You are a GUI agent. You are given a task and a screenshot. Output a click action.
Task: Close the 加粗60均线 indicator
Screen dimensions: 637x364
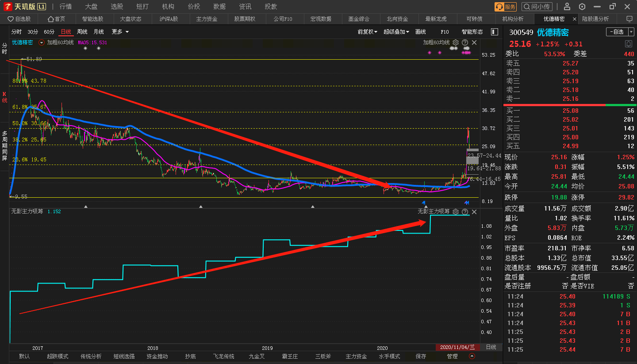474,42
